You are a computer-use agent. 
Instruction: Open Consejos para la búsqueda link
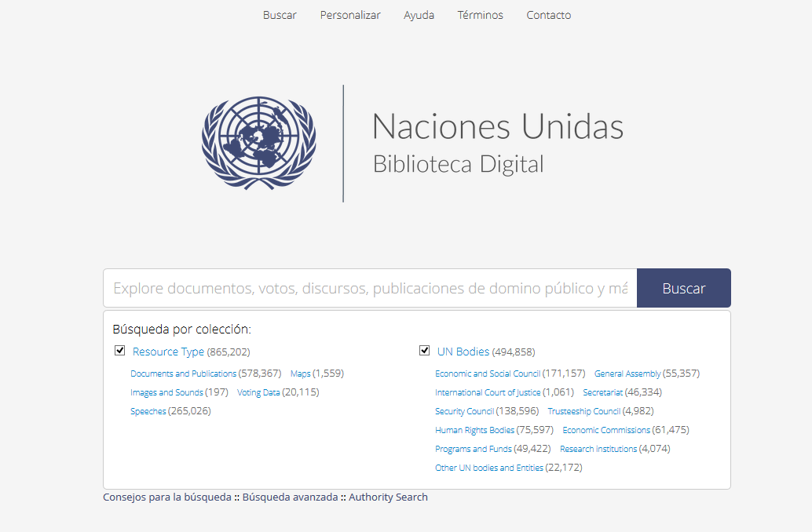pos(167,497)
